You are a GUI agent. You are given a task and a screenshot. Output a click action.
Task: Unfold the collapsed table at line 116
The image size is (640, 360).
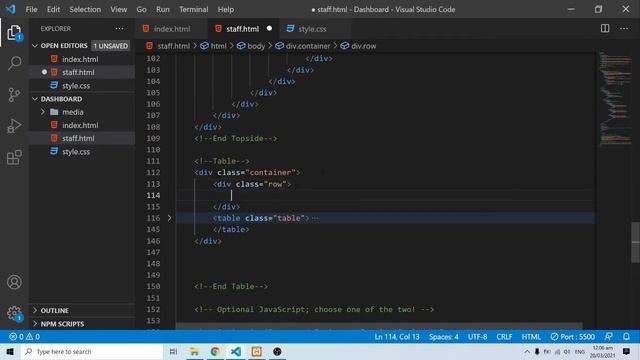tap(169, 218)
